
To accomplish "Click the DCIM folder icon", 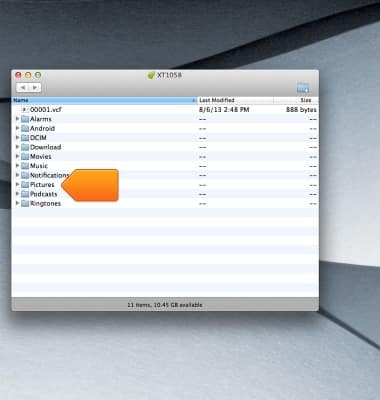I will [x=25, y=138].
